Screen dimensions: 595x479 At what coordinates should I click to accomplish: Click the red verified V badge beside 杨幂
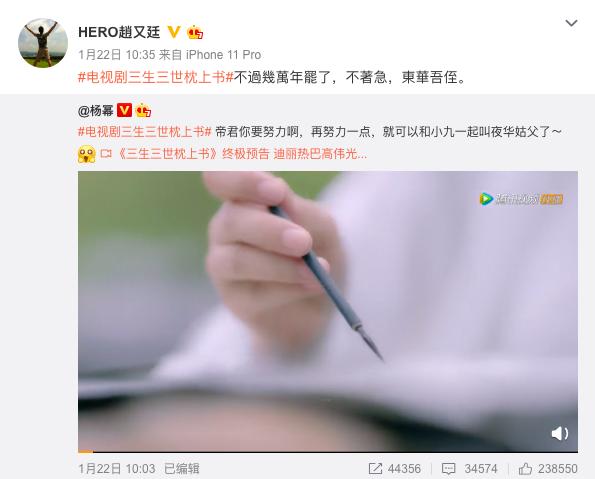(x=124, y=110)
